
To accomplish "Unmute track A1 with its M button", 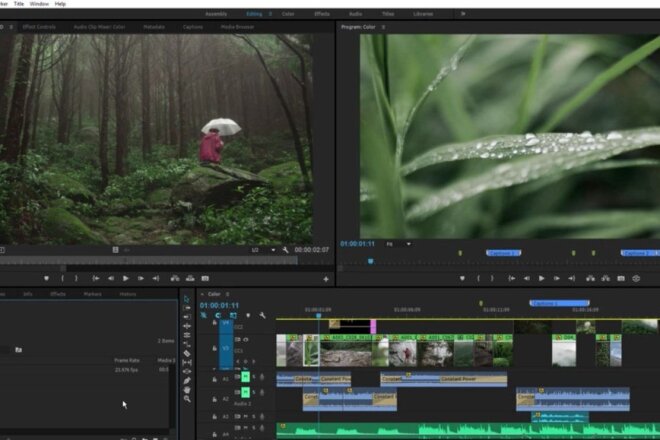I will [245, 377].
